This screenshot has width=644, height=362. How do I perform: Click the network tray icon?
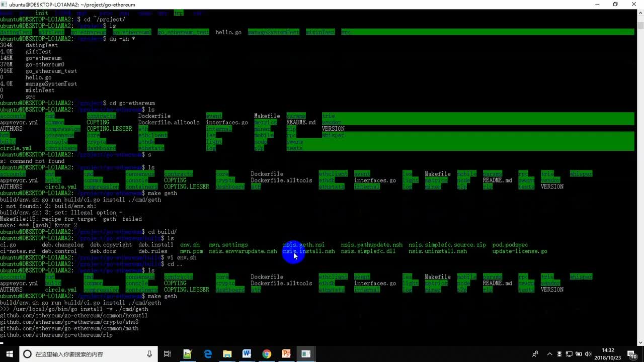pyautogui.click(x=569, y=354)
